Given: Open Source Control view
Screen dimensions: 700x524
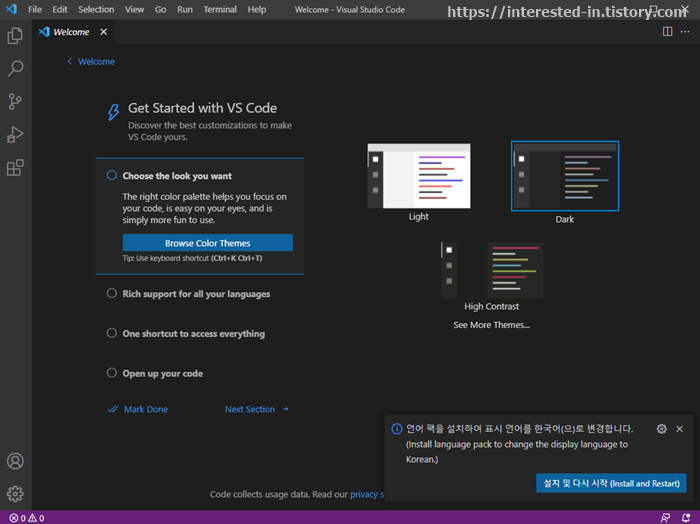Looking at the screenshot, I should coord(15,101).
